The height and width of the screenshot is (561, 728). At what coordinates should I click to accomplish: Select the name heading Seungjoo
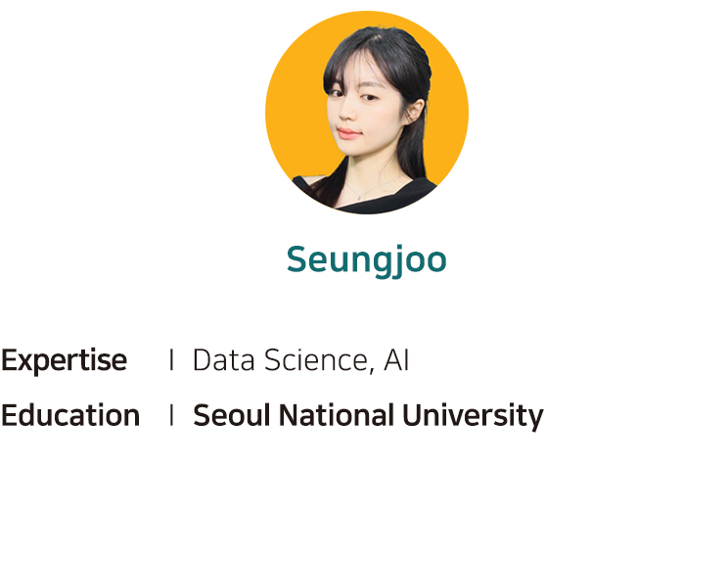pos(366,260)
